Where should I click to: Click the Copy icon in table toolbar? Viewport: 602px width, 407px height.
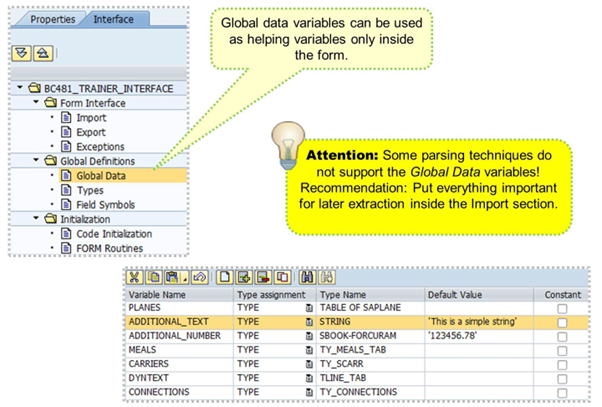pyautogui.click(x=152, y=277)
